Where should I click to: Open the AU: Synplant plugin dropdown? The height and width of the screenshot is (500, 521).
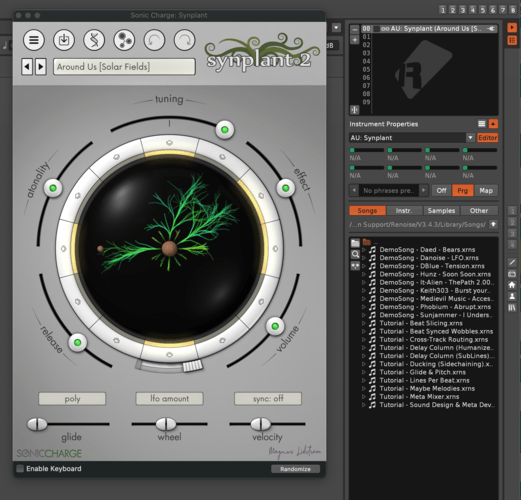(x=470, y=138)
